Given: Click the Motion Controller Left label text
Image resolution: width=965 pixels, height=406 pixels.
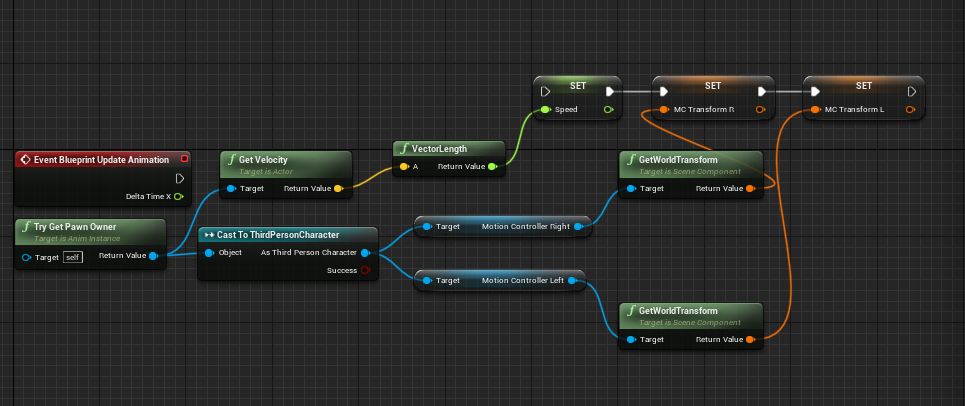Looking at the screenshot, I should click(x=523, y=281).
